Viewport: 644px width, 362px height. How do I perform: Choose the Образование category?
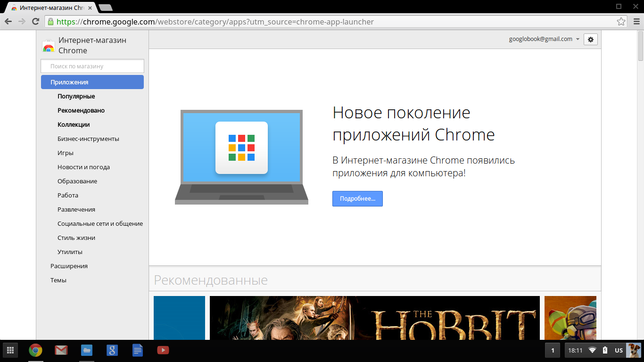[x=77, y=181]
